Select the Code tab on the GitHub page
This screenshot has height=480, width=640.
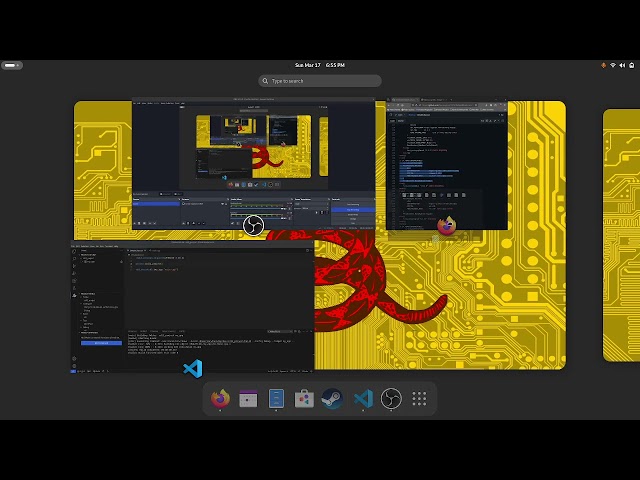tap(392, 121)
